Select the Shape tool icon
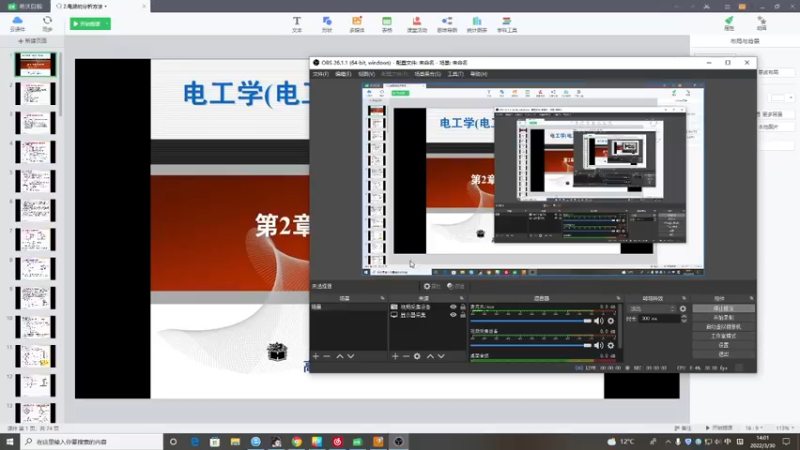 point(327,24)
